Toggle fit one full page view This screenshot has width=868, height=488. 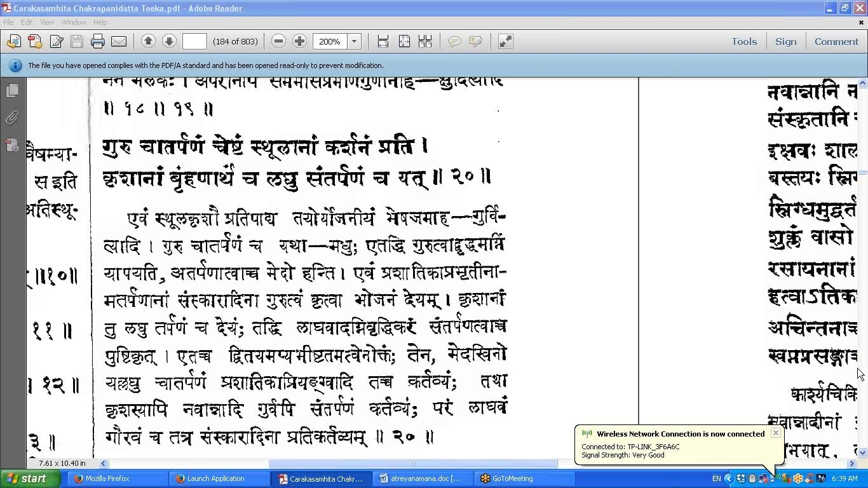click(404, 42)
